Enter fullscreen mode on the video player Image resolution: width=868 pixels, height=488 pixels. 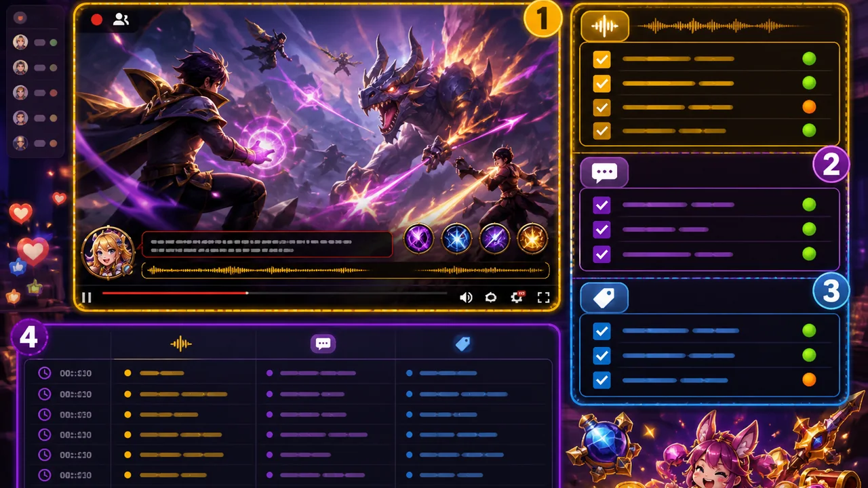543,297
